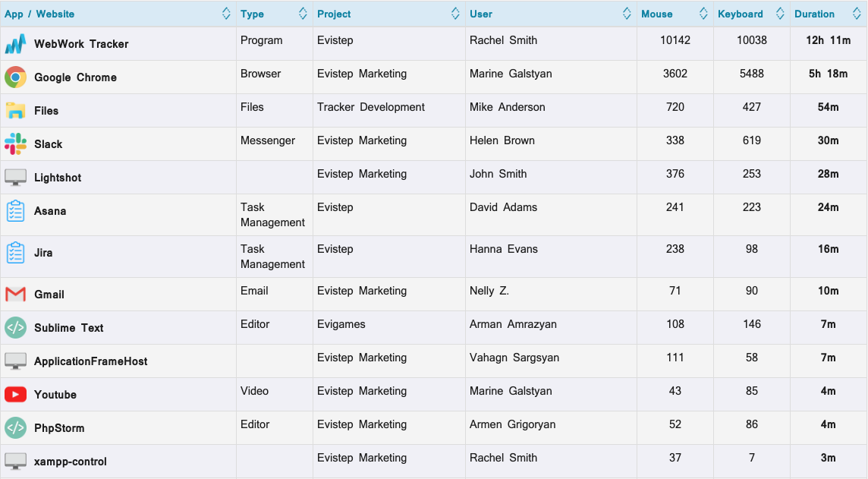Screen dimensions: 868x479
Task: Select the ApplicationFrameHost app name
Action: tap(91, 361)
